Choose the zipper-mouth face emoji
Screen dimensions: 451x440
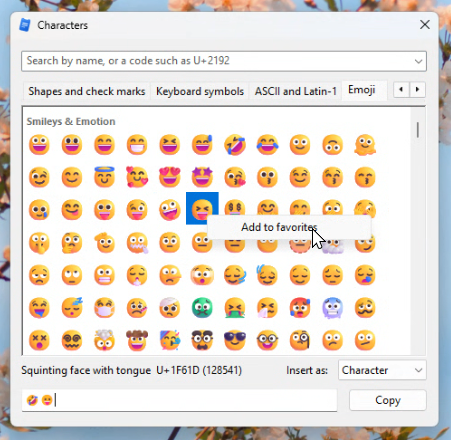tap(137, 242)
